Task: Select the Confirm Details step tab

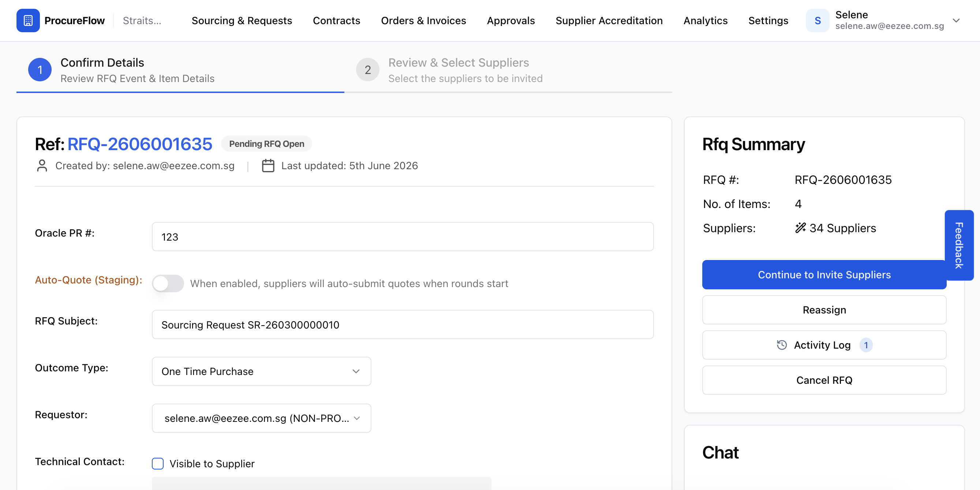Action: (x=180, y=70)
